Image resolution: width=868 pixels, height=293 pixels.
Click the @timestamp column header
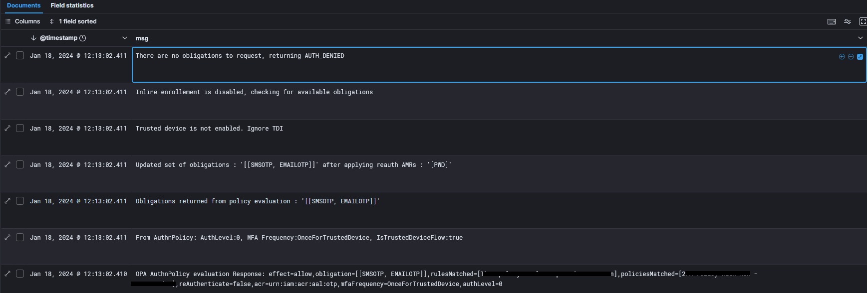58,38
